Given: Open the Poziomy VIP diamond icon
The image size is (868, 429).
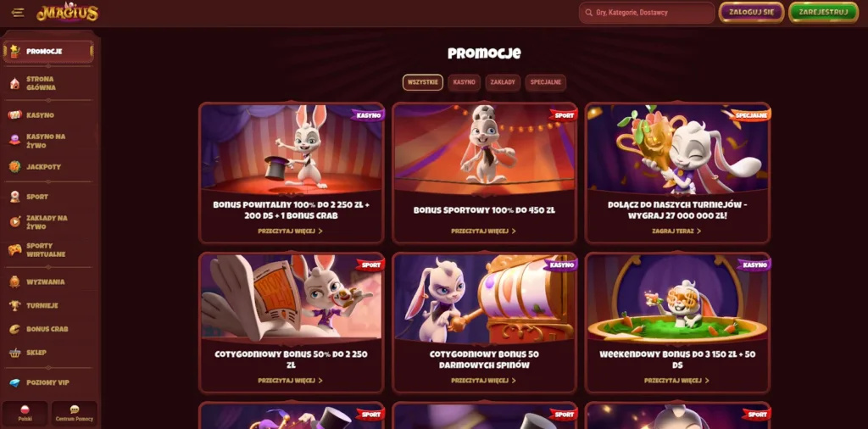Looking at the screenshot, I should tap(15, 382).
